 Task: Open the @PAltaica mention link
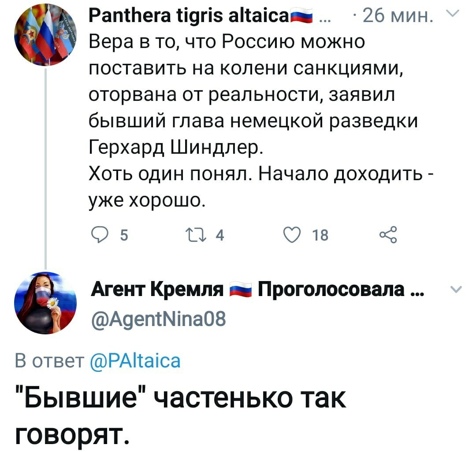click(135, 361)
